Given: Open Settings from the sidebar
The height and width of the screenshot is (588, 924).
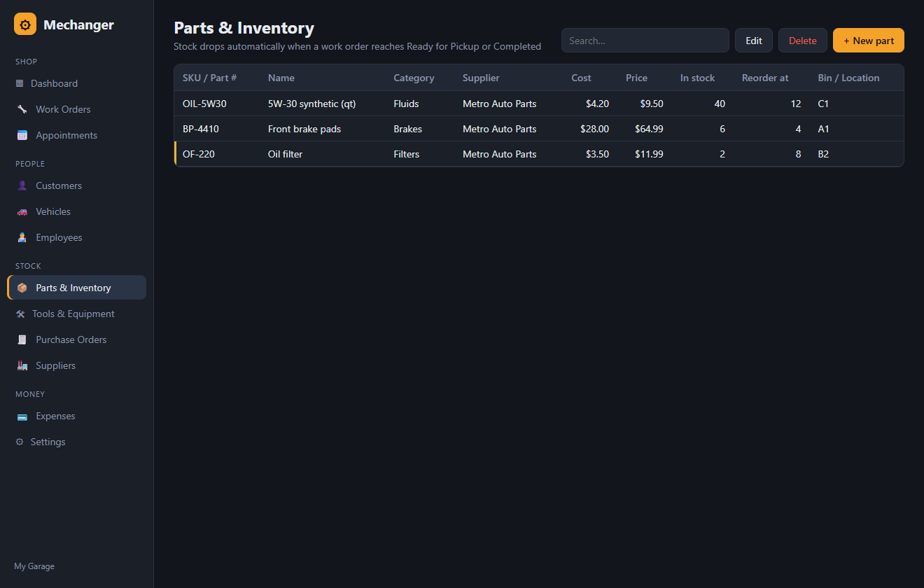Looking at the screenshot, I should tap(77, 442).
